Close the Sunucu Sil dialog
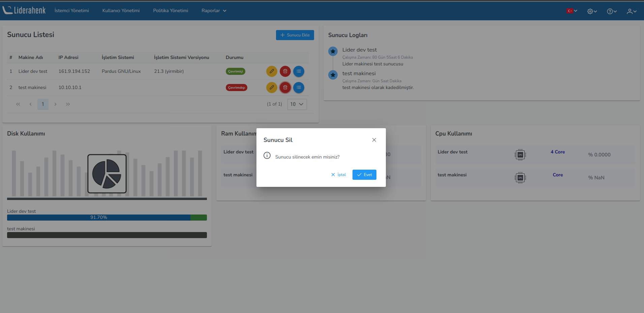 pyautogui.click(x=374, y=140)
